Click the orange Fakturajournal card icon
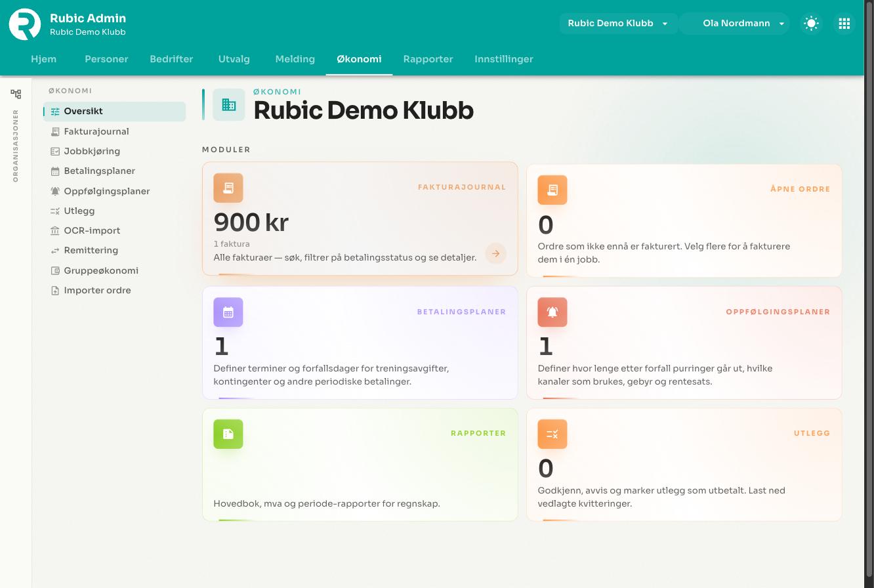This screenshot has width=874, height=588. pyautogui.click(x=228, y=188)
